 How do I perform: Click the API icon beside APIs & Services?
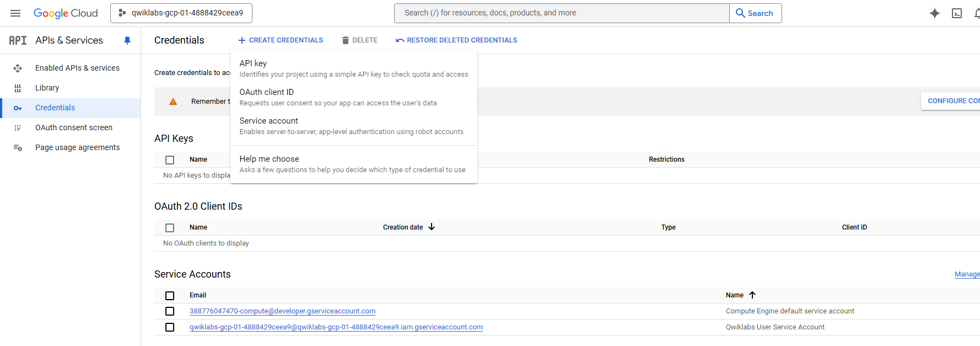[x=18, y=40]
